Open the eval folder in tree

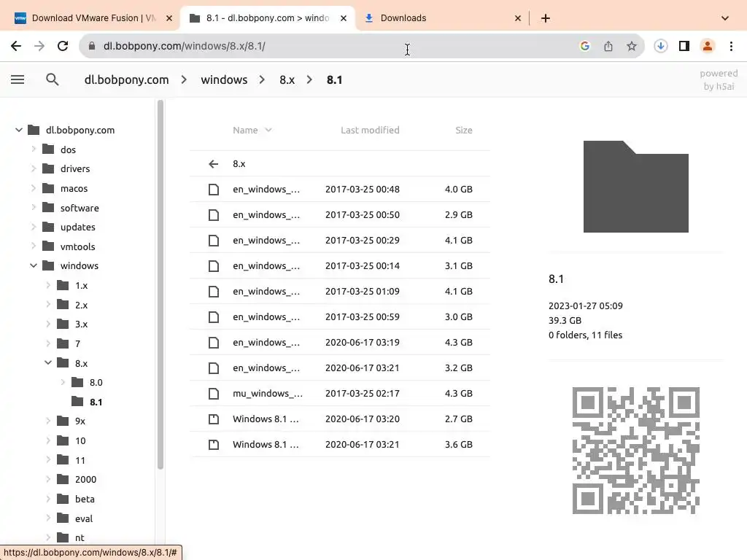click(84, 518)
